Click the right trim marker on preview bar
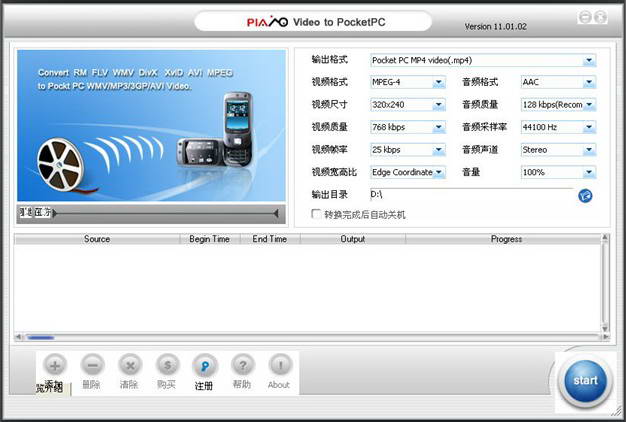Image resolution: width=626 pixels, height=422 pixels. tap(276, 214)
